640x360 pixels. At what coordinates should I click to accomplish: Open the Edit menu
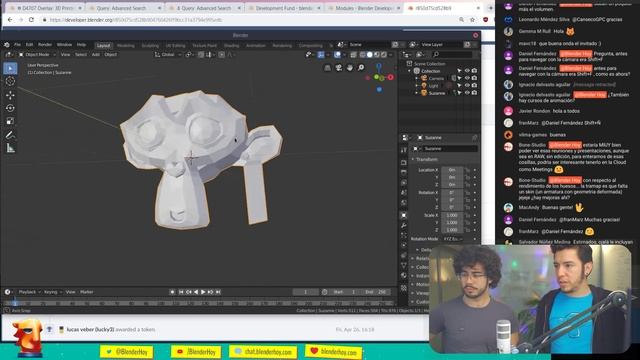pos(29,45)
